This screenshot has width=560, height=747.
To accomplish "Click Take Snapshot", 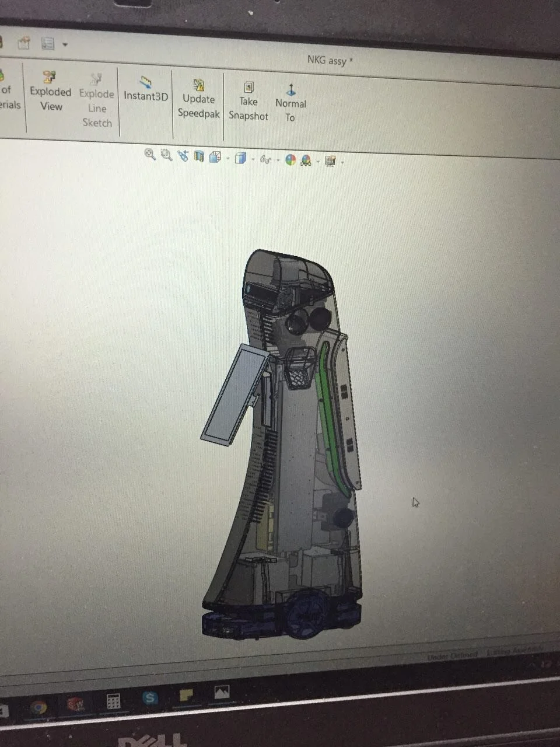I will click(x=249, y=102).
